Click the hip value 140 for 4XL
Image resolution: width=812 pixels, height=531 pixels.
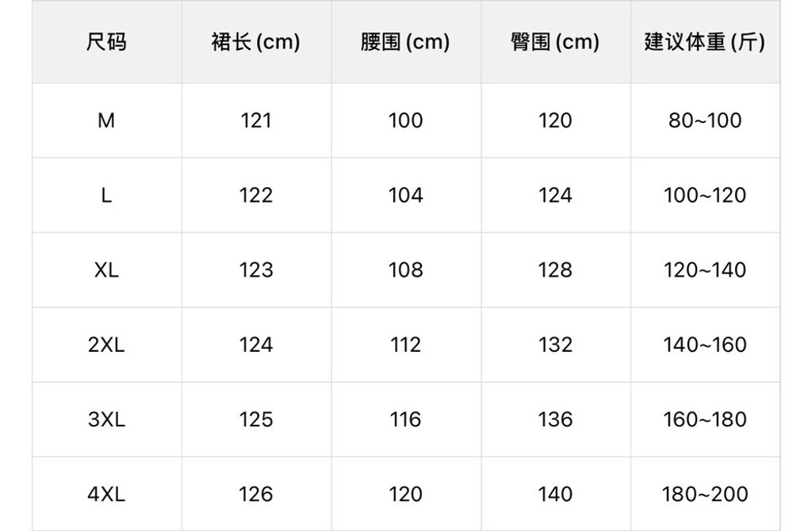pyautogui.click(x=555, y=495)
